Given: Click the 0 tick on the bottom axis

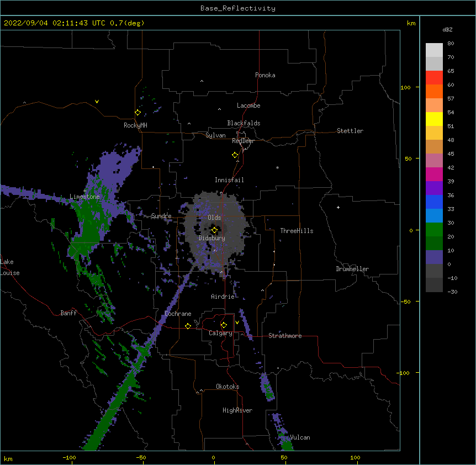Looking at the screenshot, I should pyautogui.click(x=213, y=457).
